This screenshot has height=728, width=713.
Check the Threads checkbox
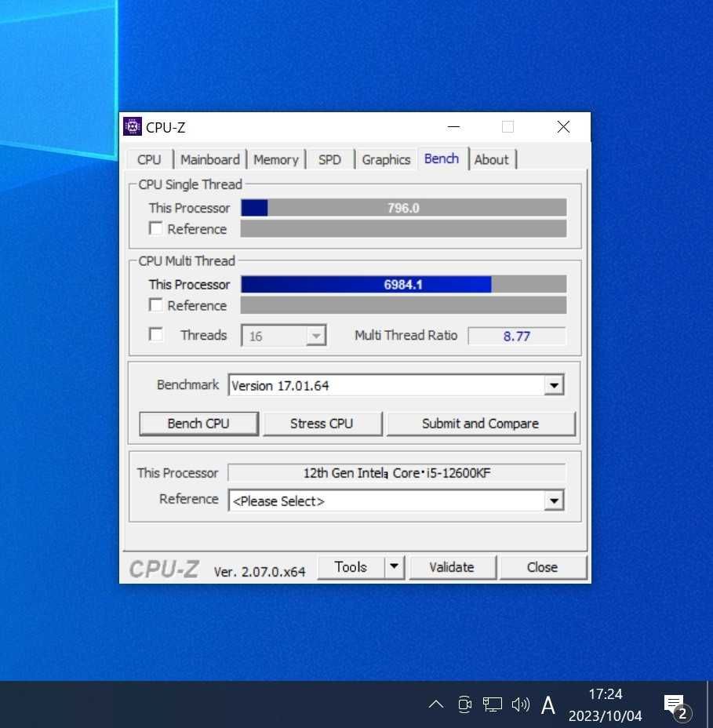coord(156,335)
